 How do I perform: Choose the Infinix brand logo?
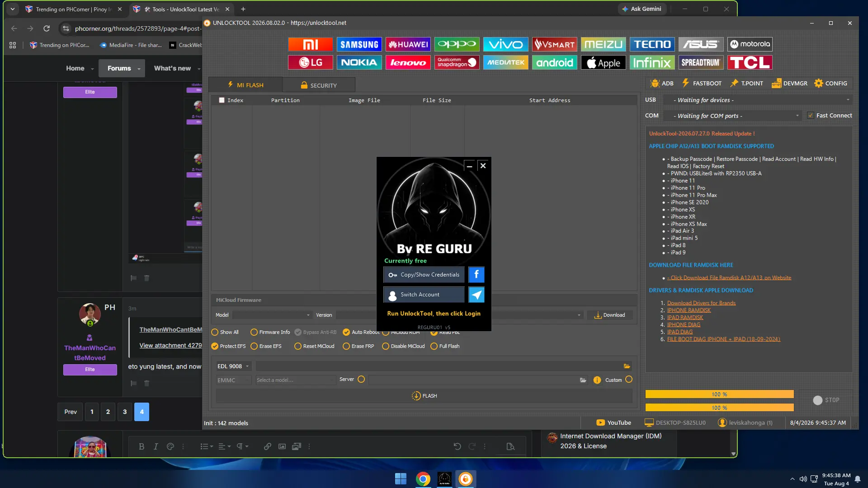pyautogui.click(x=652, y=62)
